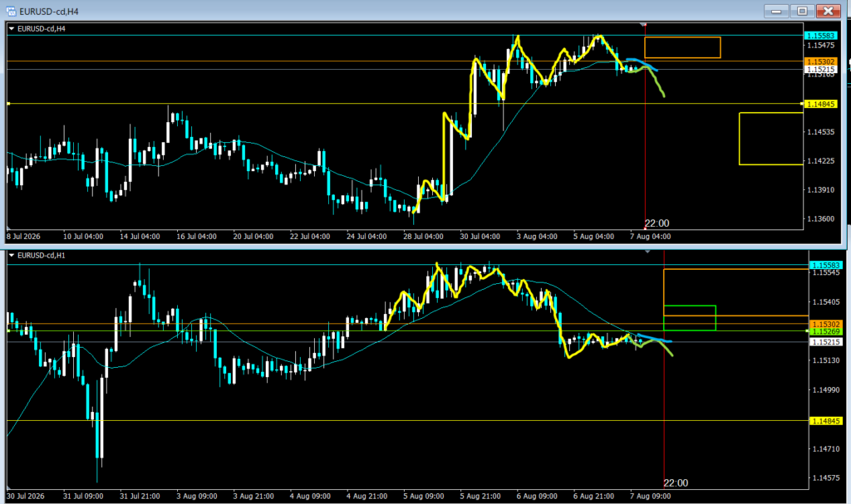Image resolution: width=851 pixels, height=504 pixels.
Task: Minimize the EURUSD-cd,H4 window
Action: [776, 11]
